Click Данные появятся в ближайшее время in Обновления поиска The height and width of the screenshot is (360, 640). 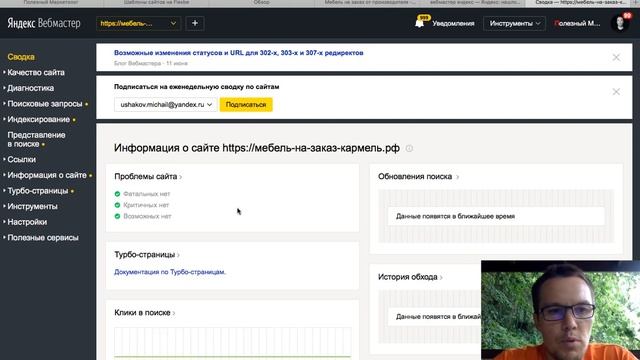[x=455, y=216]
